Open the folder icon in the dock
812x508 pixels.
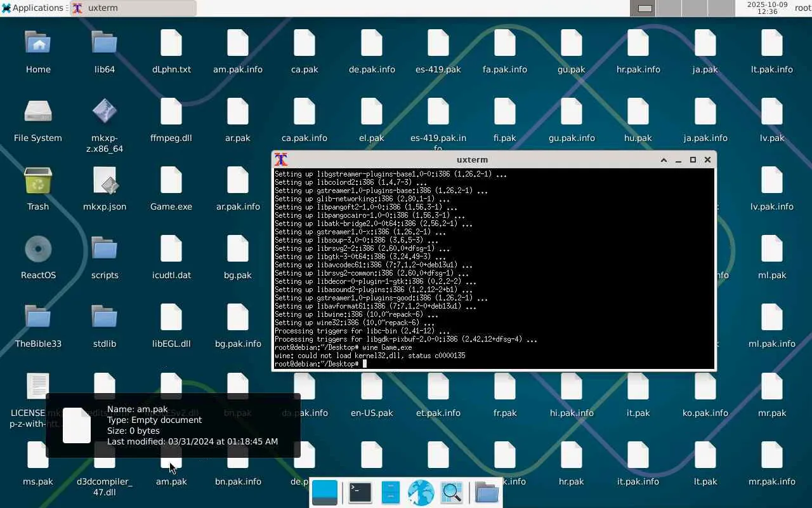(x=487, y=493)
